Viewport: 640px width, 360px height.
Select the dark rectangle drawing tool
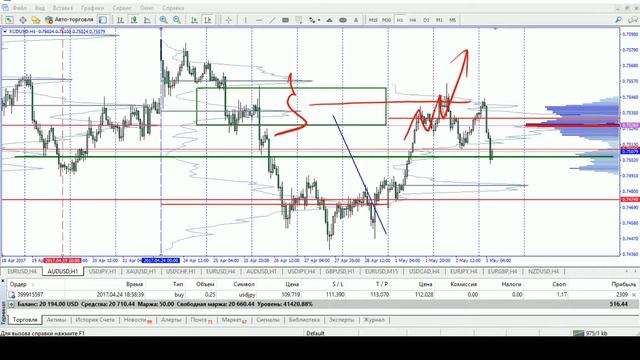click(285, 20)
